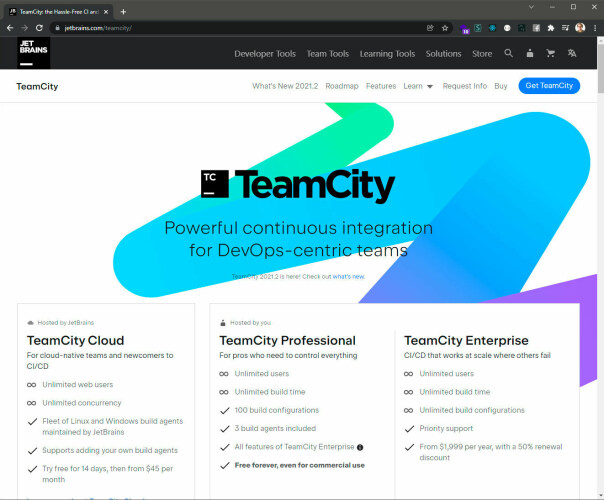604x500 pixels.
Task: Open Solutions menu
Action: [x=443, y=54]
